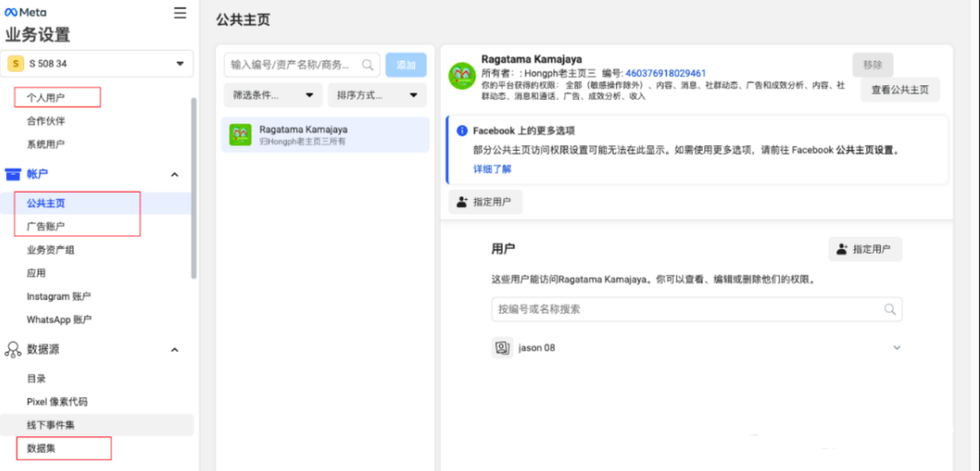980x471 pixels.
Task: Click the blue 添加 button
Action: click(406, 65)
